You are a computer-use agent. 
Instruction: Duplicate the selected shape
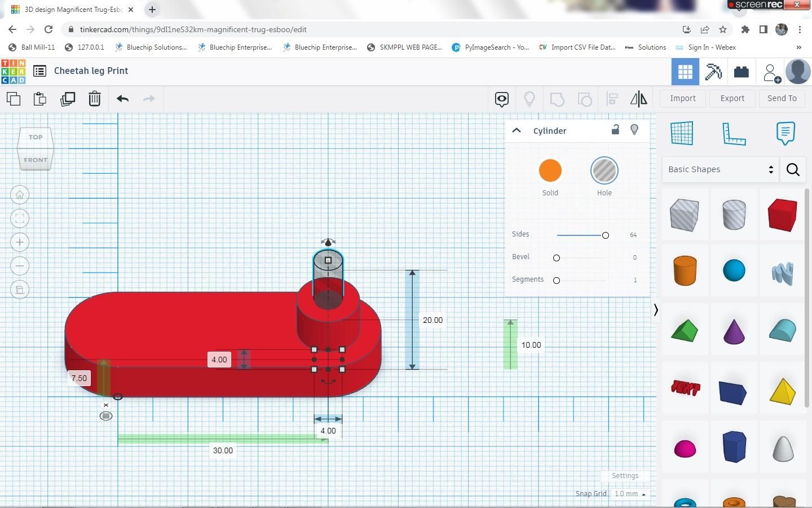tap(68, 99)
